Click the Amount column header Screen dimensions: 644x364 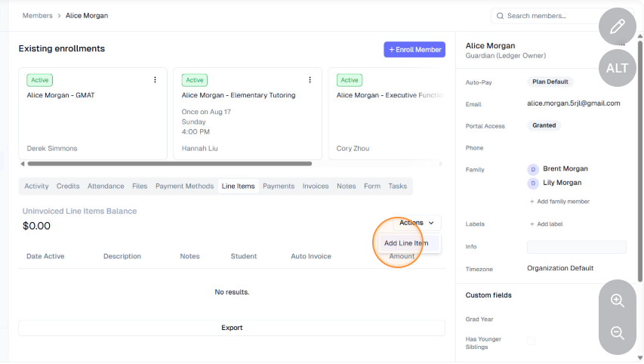pyautogui.click(x=402, y=256)
